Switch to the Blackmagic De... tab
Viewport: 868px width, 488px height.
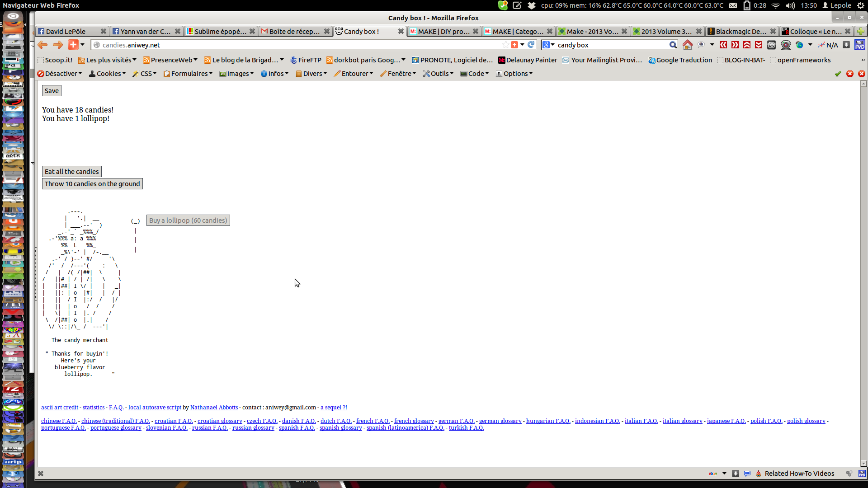click(x=740, y=31)
